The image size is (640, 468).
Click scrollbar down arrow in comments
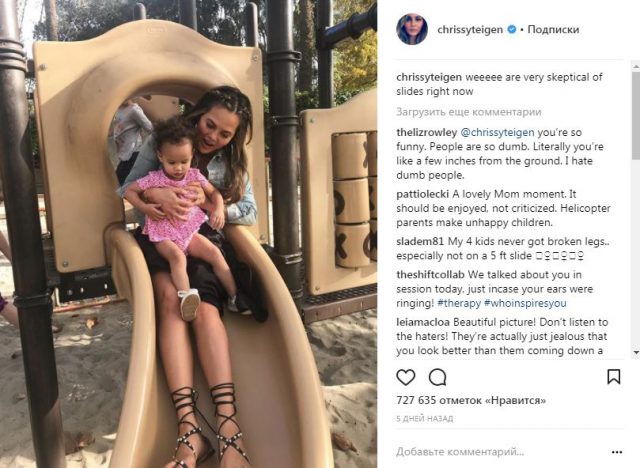coord(636,352)
